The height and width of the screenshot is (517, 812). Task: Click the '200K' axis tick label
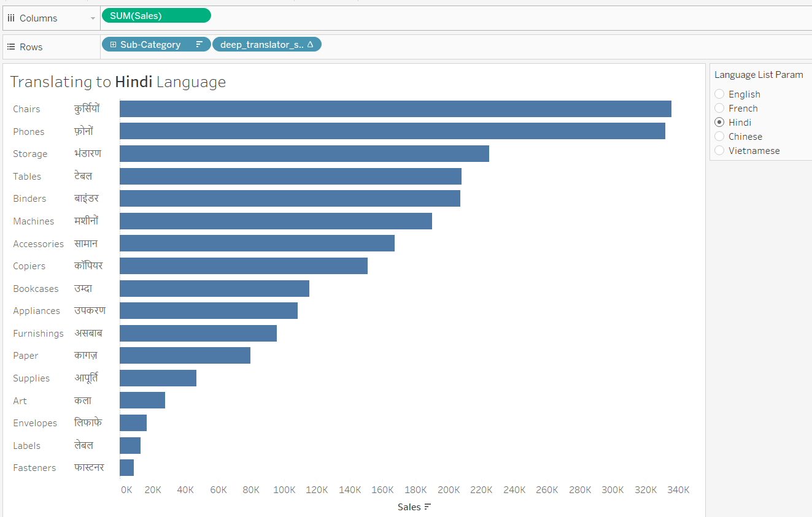[449, 490]
